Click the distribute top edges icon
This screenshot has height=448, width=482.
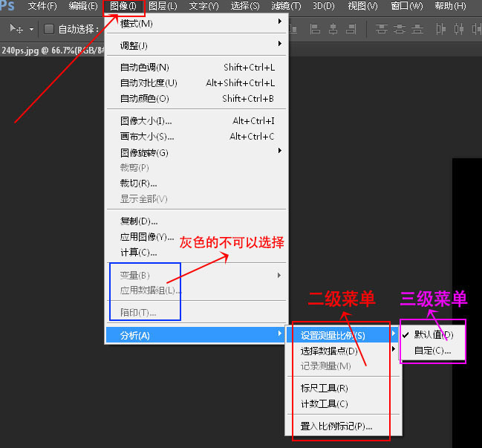[382, 30]
